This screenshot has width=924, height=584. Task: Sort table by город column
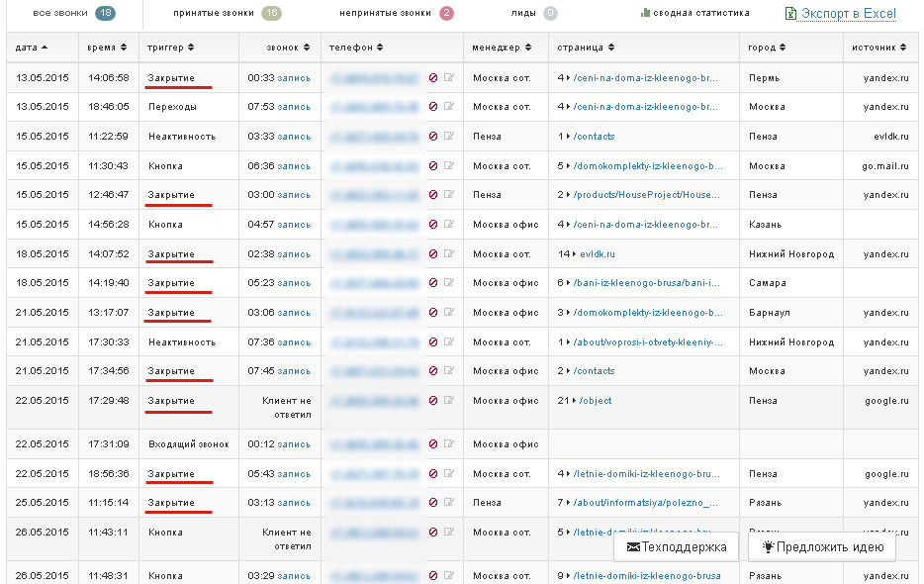[x=767, y=48]
